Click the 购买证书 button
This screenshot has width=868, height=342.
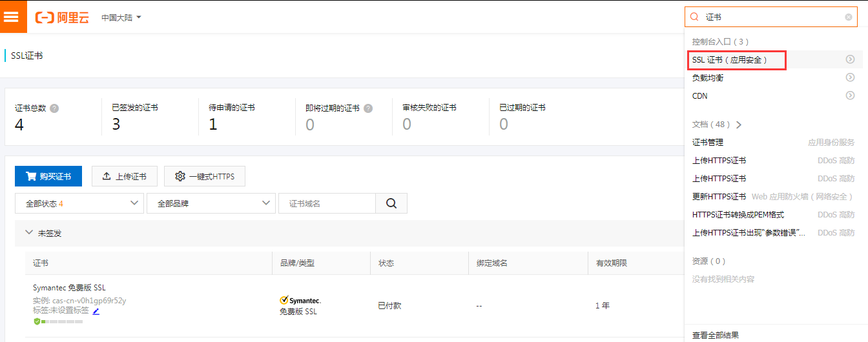pyautogui.click(x=48, y=176)
